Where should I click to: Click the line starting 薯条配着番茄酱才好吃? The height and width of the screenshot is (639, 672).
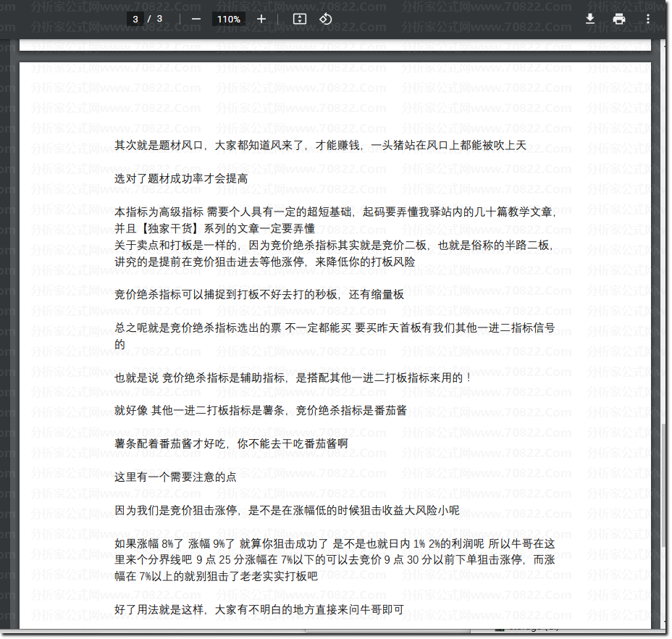[231, 444]
